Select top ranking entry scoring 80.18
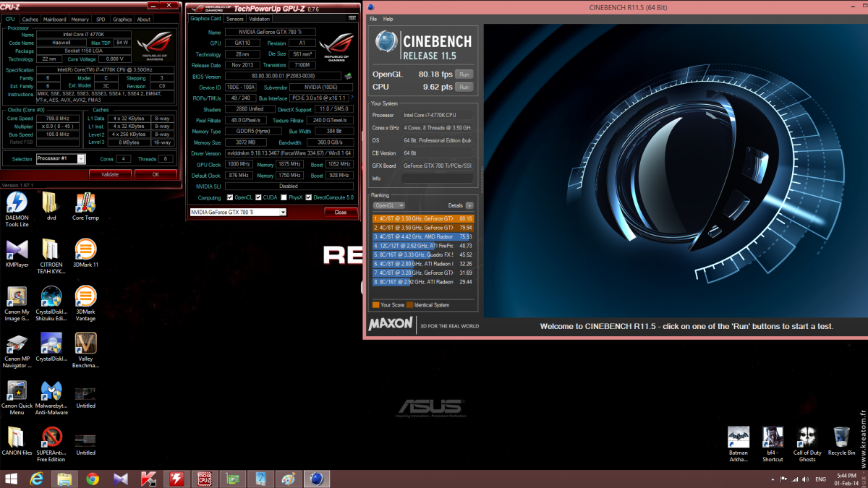868x488 pixels. point(423,218)
